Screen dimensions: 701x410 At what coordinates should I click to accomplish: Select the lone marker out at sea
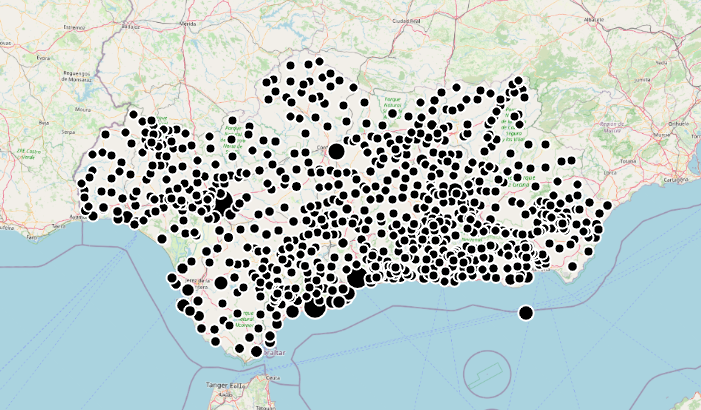[x=526, y=313]
